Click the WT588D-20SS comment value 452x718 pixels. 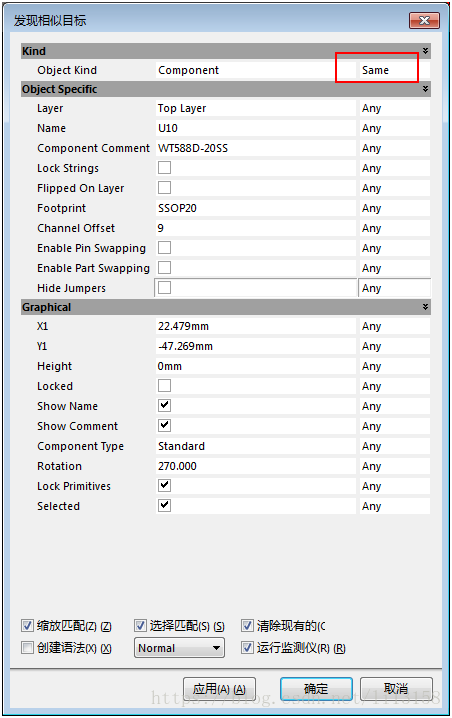coord(256,148)
